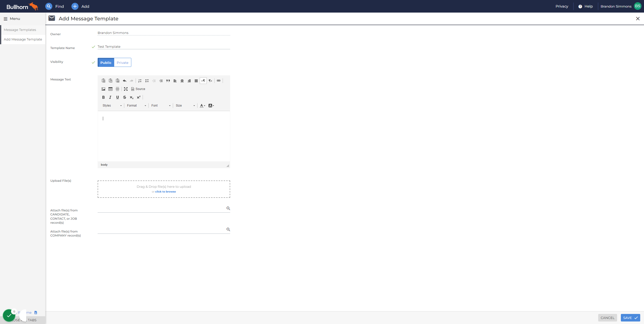This screenshot has width=644, height=324.
Task: Toggle underline formatting
Action: 117,97
